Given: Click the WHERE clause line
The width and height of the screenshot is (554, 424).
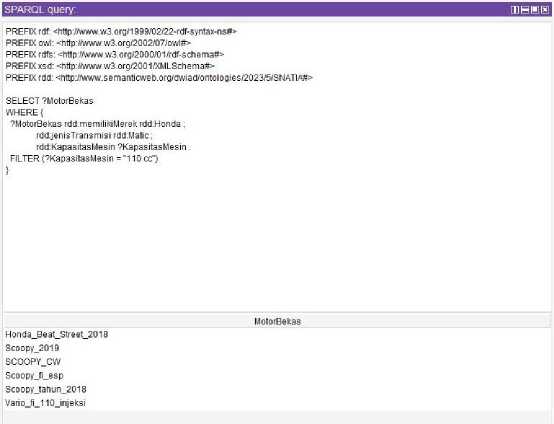Looking at the screenshot, I should (x=24, y=113).
